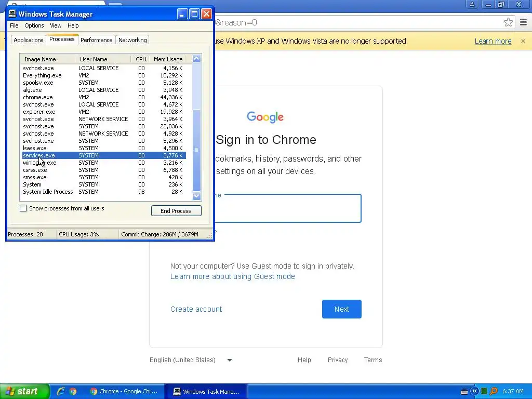Open the Privacy link in page footer

click(338, 360)
